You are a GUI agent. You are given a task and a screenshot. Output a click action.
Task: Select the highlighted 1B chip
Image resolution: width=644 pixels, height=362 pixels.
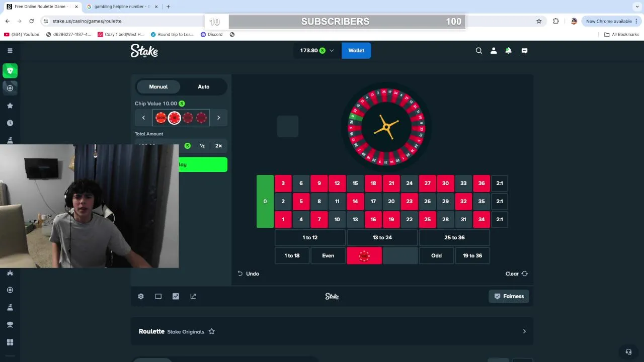(174, 118)
